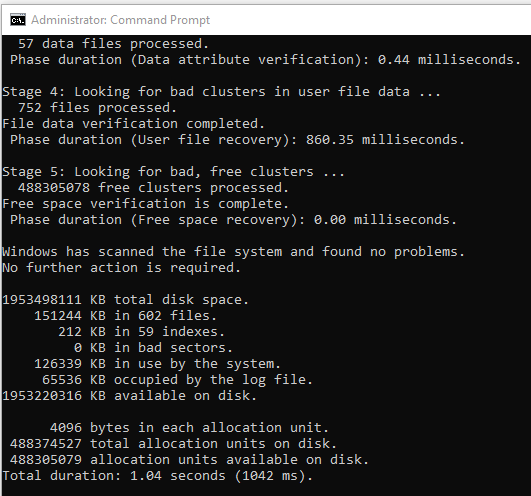The image size is (531, 496).
Task: Click the 1953498111 KB total disk space line
Action: pos(126,300)
